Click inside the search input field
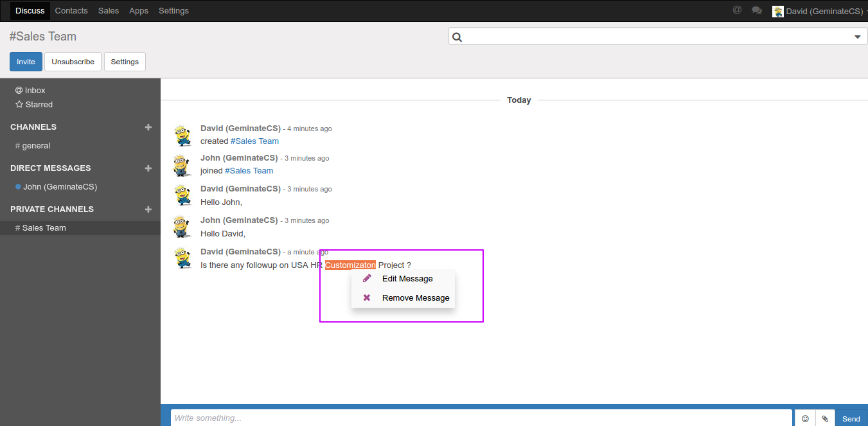This screenshot has height=426, width=868. (658, 37)
